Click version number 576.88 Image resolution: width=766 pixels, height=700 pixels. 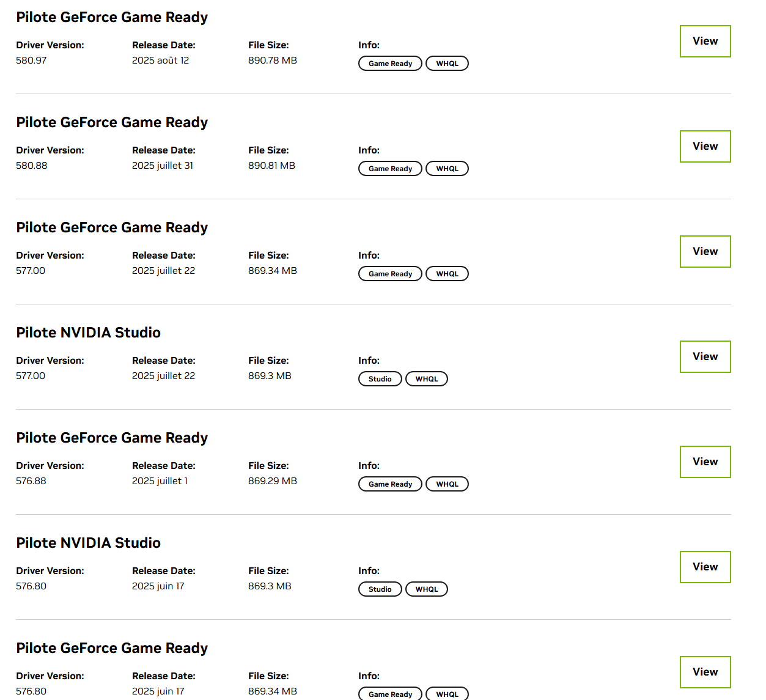click(31, 481)
